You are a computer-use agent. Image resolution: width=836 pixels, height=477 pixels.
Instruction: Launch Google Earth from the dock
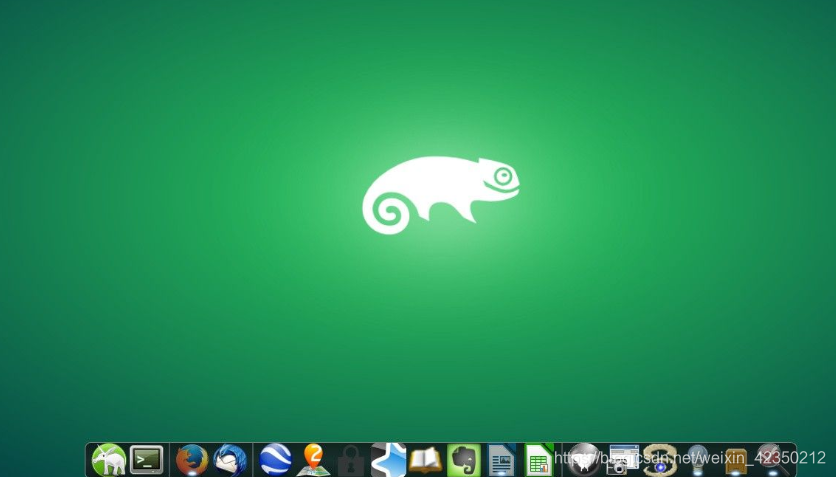tap(276, 459)
